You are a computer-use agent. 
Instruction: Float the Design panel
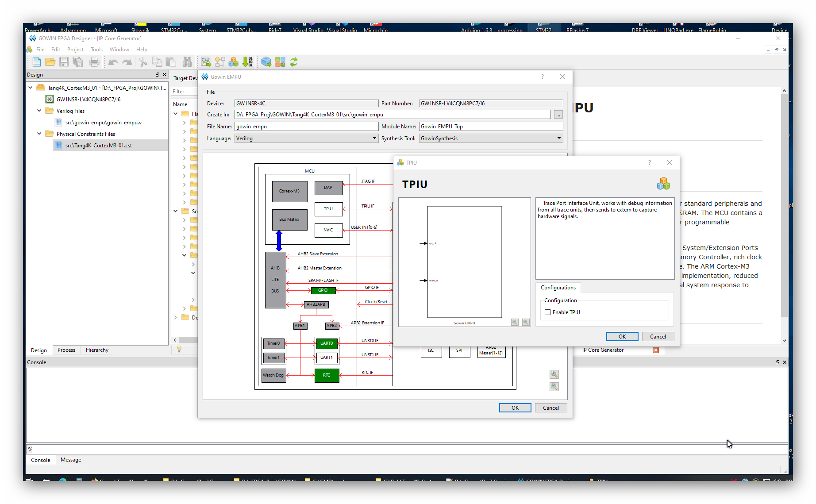click(x=158, y=75)
